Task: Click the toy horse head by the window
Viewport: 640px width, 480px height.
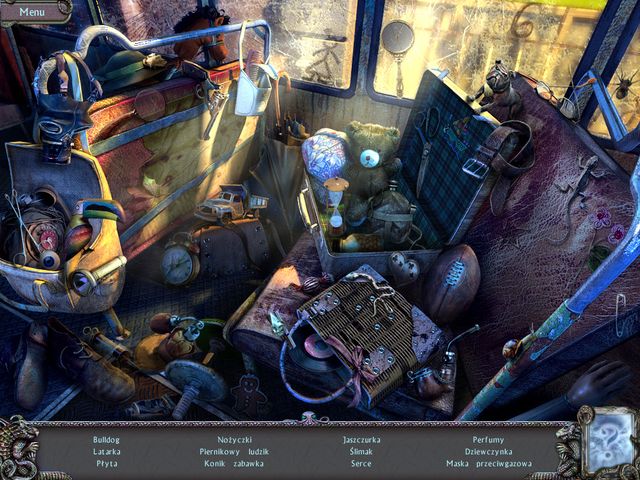Action: (199, 33)
